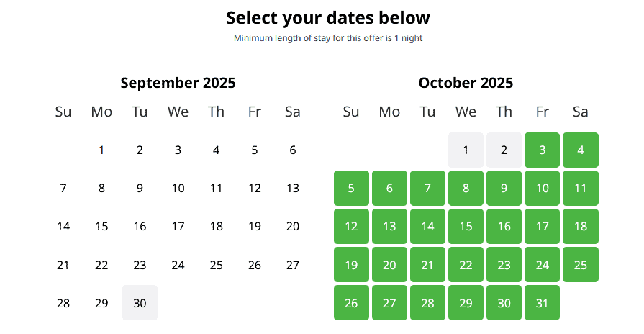Click the greyed-out October 1 cell
This screenshot has height=334, width=644.
tap(466, 150)
